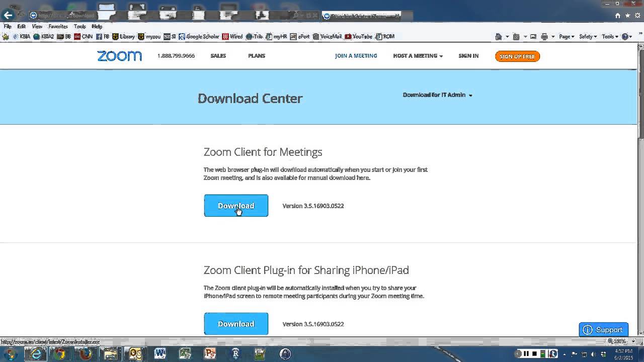Open the Favorites menu
The height and width of the screenshot is (362, 644).
point(58,26)
